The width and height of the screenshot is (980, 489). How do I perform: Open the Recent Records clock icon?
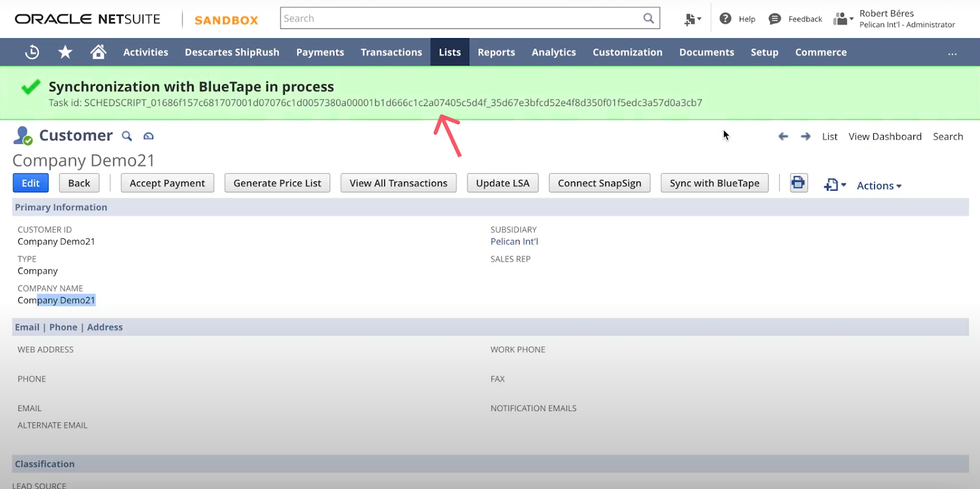click(x=32, y=52)
